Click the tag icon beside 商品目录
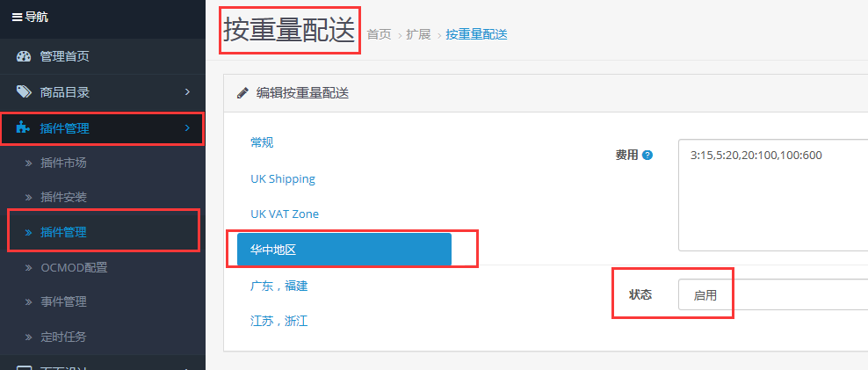The image size is (868, 370). (24, 92)
